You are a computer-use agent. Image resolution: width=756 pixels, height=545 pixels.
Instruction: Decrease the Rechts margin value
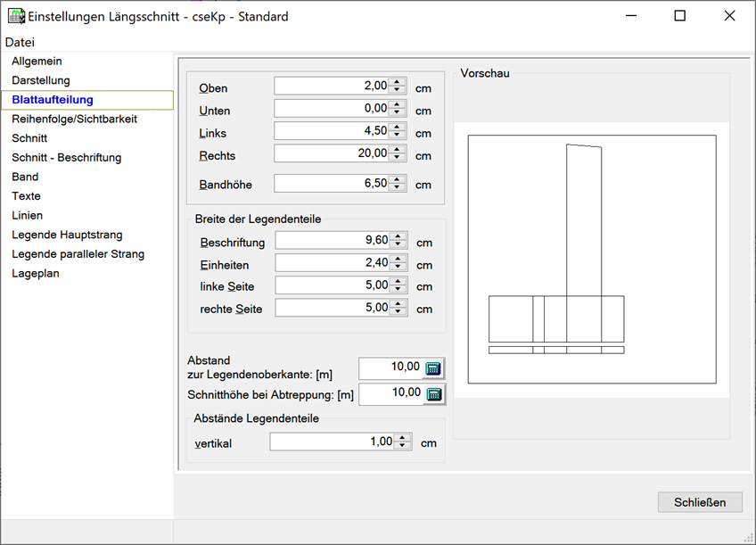(x=398, y=157)
